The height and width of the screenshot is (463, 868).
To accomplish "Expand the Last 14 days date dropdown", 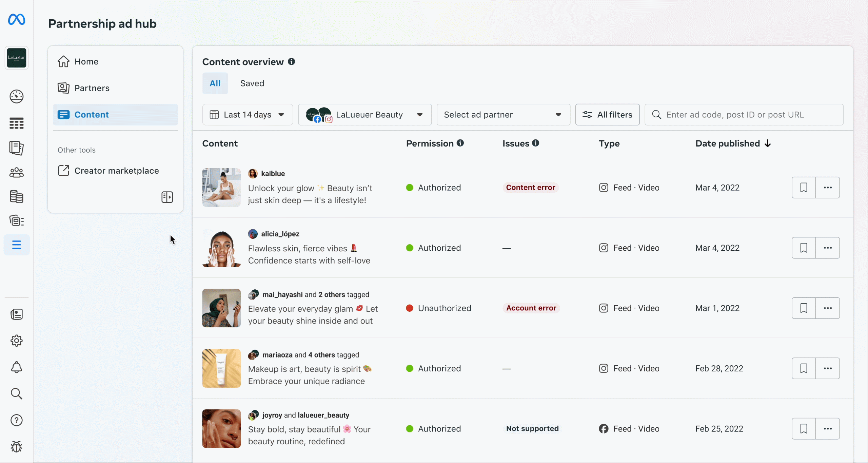I will (248, 115).
